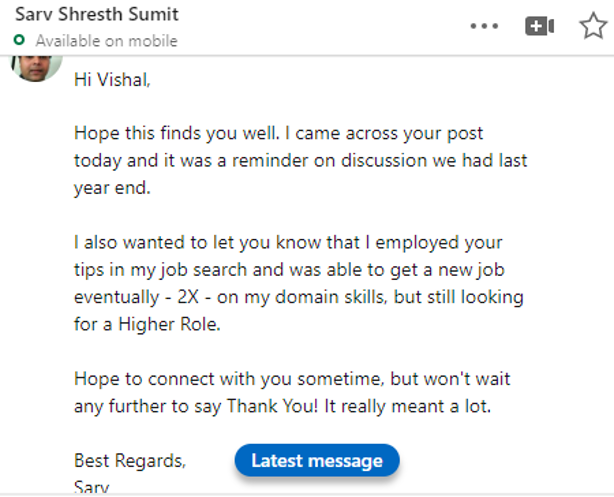
Task: Jump to the Latest message
Action: coord(316,460)
